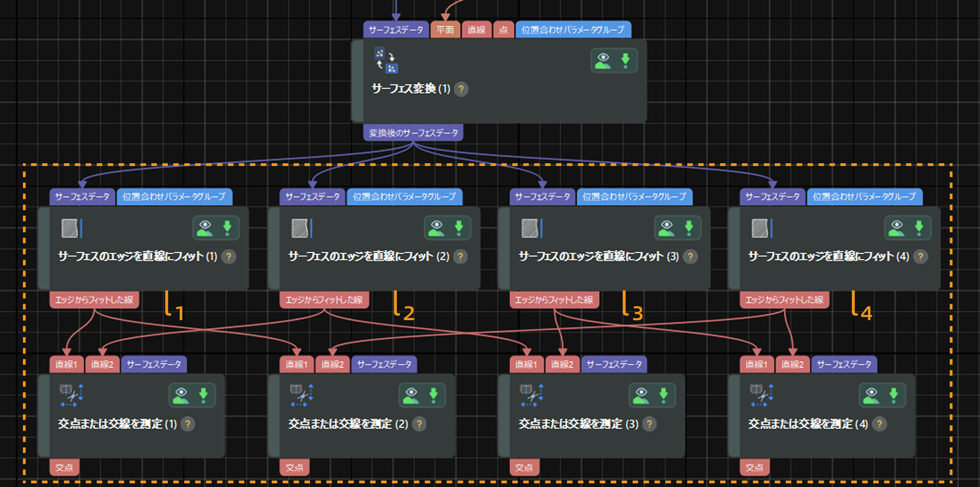Click 直線2 input of 交点または交線を測定 (3)
Viewport: 980px width, 487px height.
(x=562, y=365)
